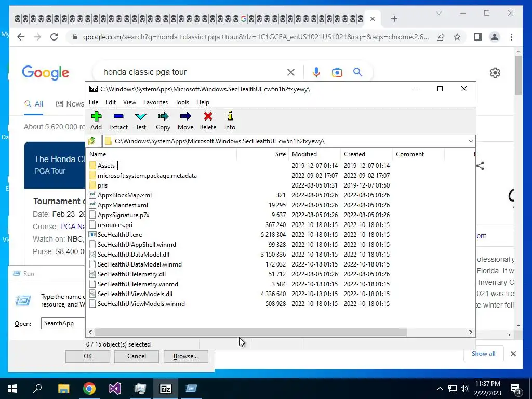Clear the Google search box

(291, 72)
